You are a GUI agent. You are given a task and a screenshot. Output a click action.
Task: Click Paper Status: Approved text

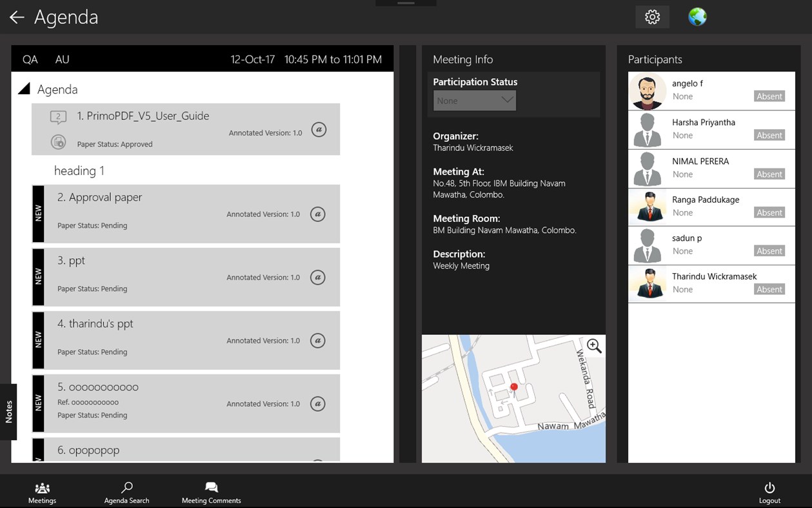point(115,144)
